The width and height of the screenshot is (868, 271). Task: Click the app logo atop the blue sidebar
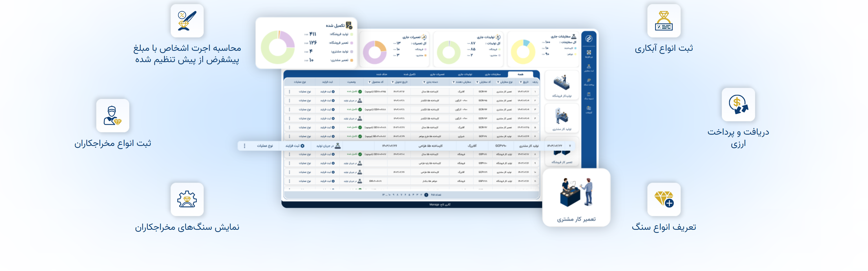tap(589, 38)
